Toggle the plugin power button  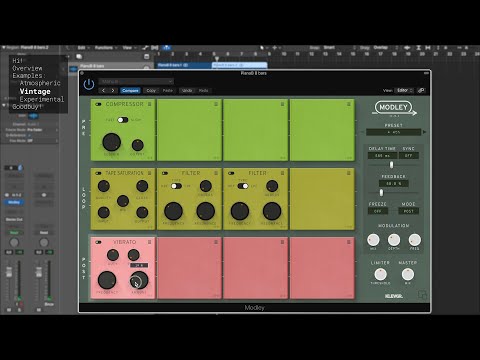(89, 84)
